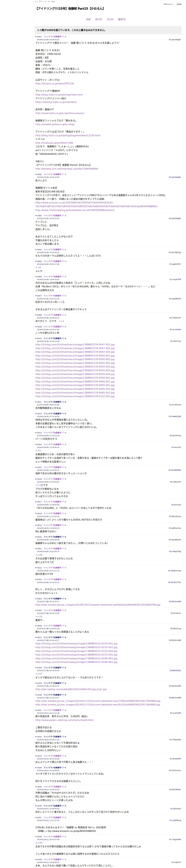Follow the >>1 anchor in post 0016
Viewport: 186px width, 868px height.
(38, 485)
